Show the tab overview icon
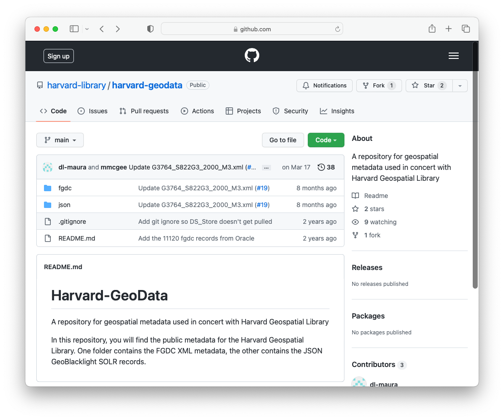504x420 pixels. pyautogui.click(x=466, y=29)
